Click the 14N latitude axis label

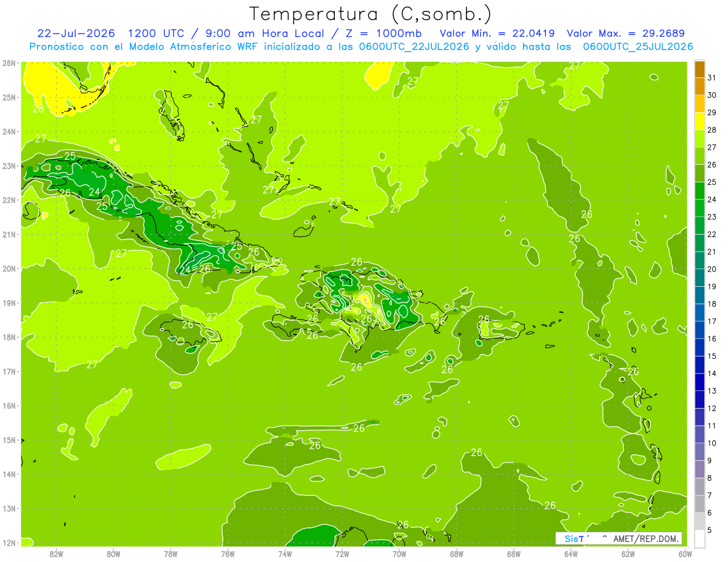[8, 474]
